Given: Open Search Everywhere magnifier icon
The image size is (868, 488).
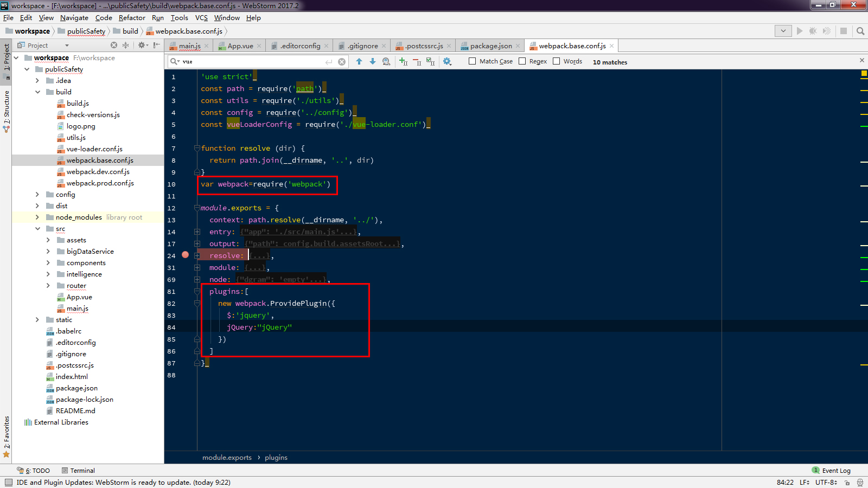Looking at the screenshot, I should pyautogui.click(x=860, y=31).
